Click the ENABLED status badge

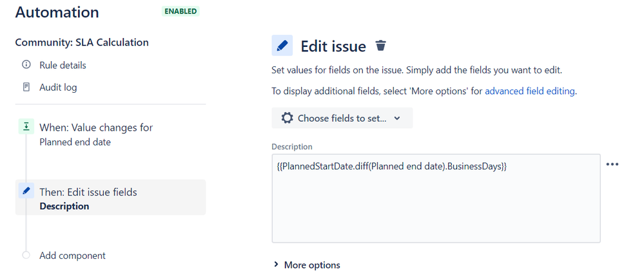click(181, 12)
